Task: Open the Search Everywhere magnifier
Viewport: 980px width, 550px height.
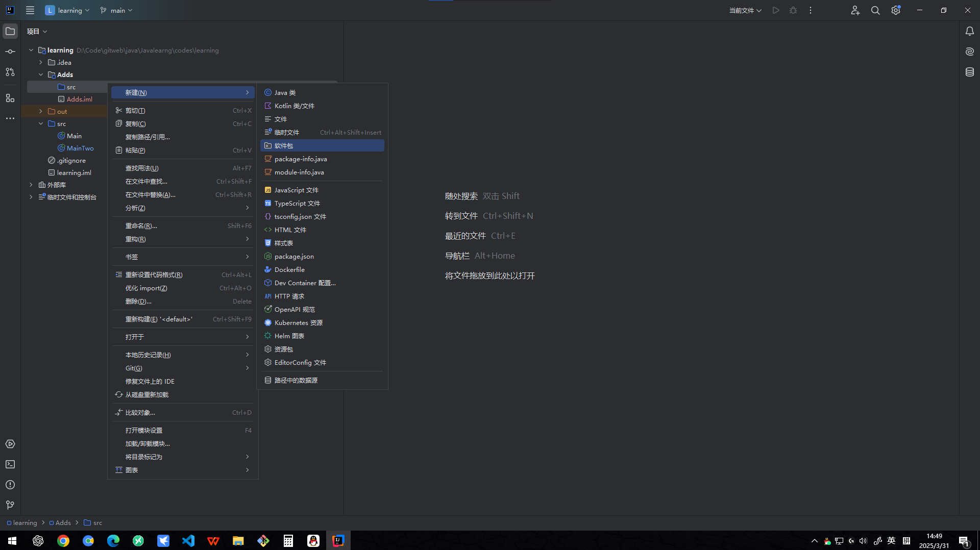Action: [x=875, y=10]
